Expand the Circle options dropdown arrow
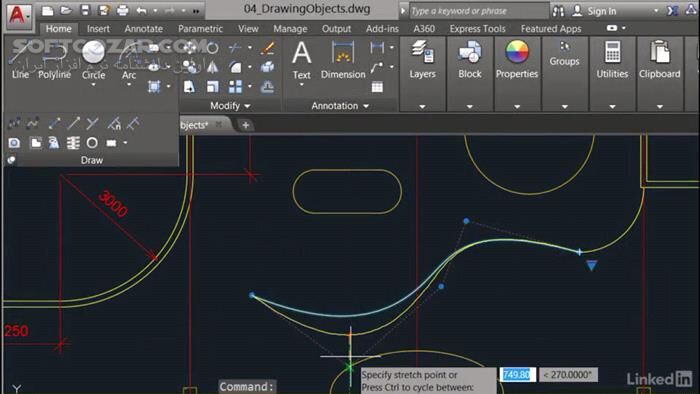 [x=93, y=84]
